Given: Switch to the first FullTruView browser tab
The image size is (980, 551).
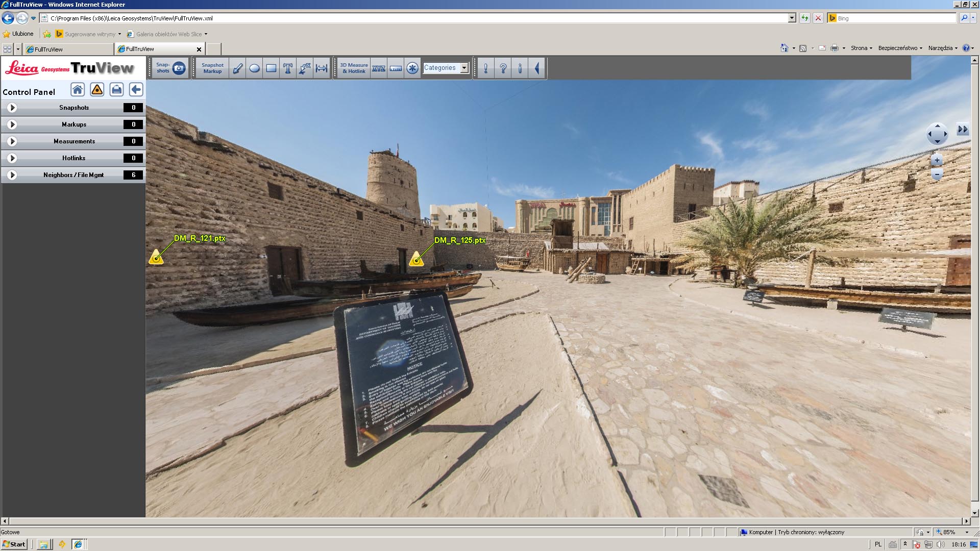Looking at the screenshot, I should click(66, 49).
